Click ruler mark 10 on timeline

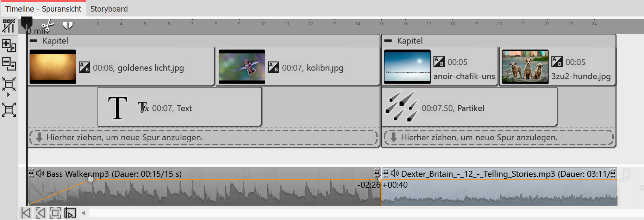(263, 24)
